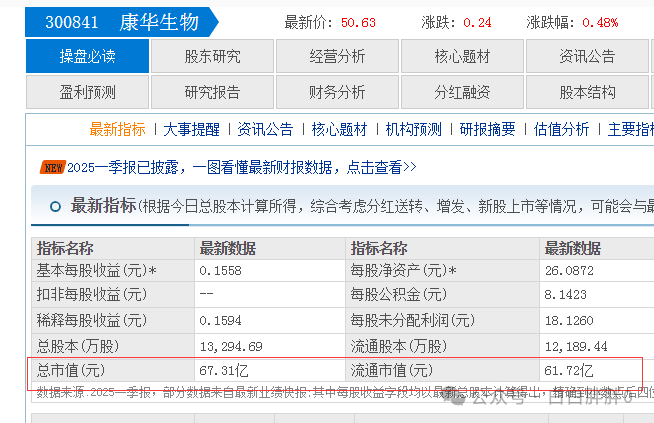Screen dimensions: 654x423
Task: Click the latest price 50.63
Action: pos(358,23)
